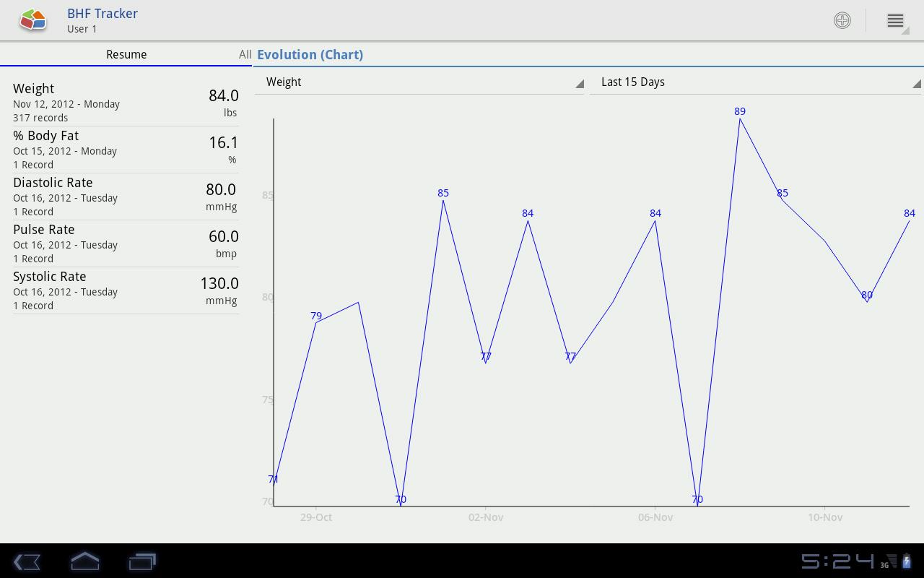This screenshot has height=578, width=924.
Task: Open the All tab
Action: 245,55
